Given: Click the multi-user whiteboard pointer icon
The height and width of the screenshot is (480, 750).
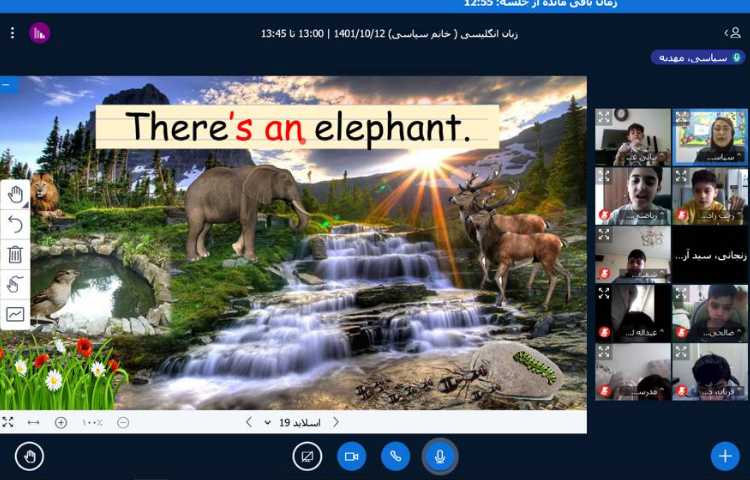Looking at the screenshot, I should pyautogui.click(x=15, y=284).
